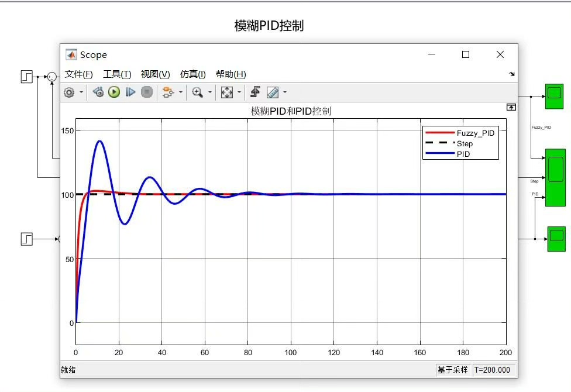
Task: Open the 视图(V) menu
Action: point(154,74)
